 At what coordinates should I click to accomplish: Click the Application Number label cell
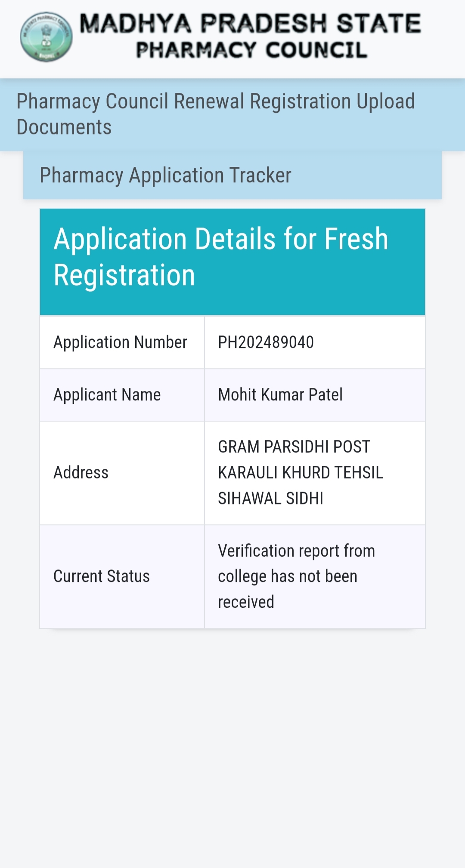click(122, 342)
